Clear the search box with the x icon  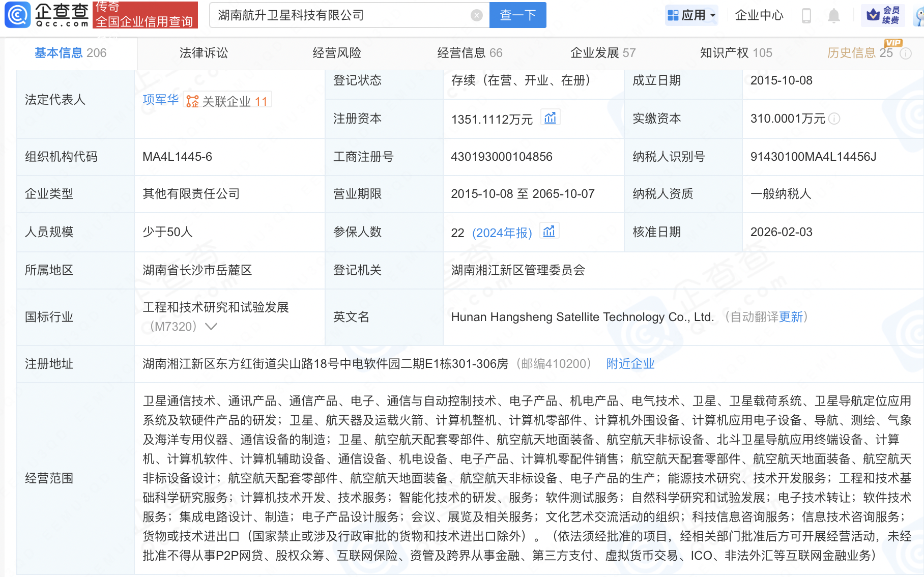tap(477, 15)
